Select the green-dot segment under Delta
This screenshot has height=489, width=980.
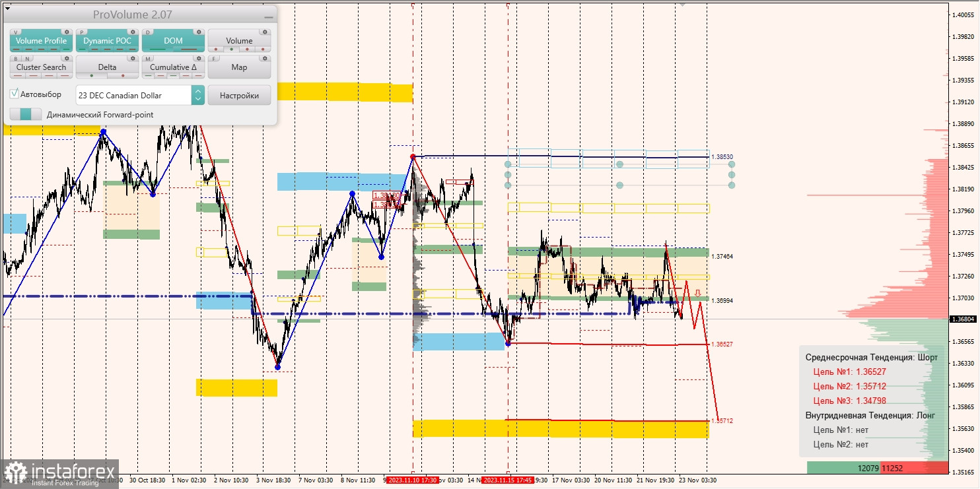coord(92,76)
